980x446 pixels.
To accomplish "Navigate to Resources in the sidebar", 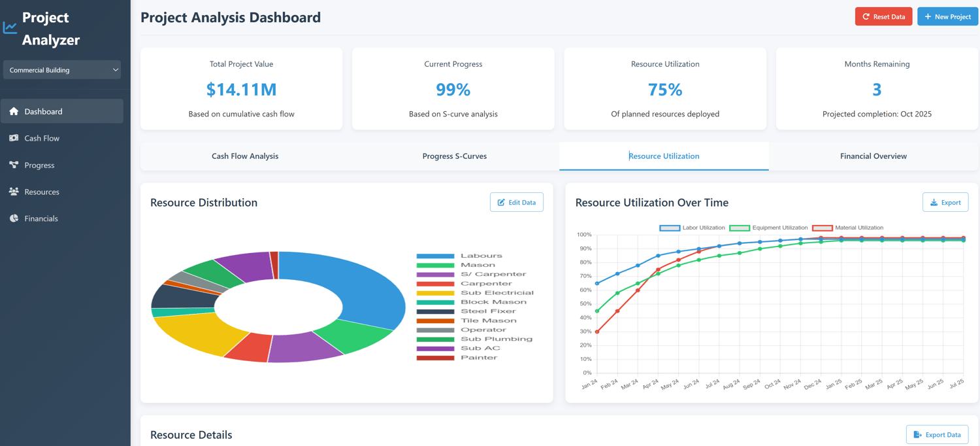I will (x=62, y=192).
